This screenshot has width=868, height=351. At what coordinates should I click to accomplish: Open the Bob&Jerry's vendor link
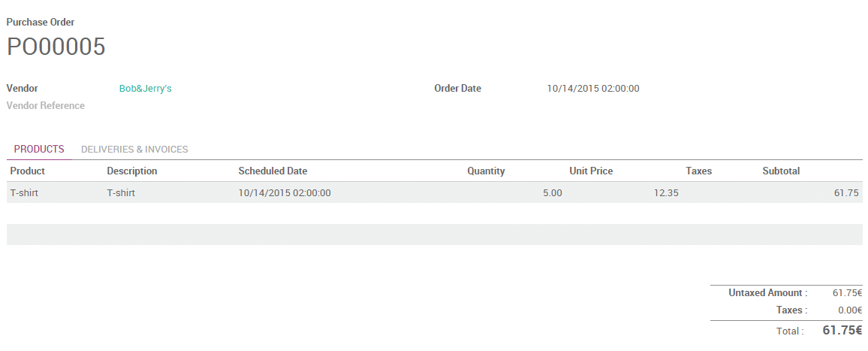146,89
